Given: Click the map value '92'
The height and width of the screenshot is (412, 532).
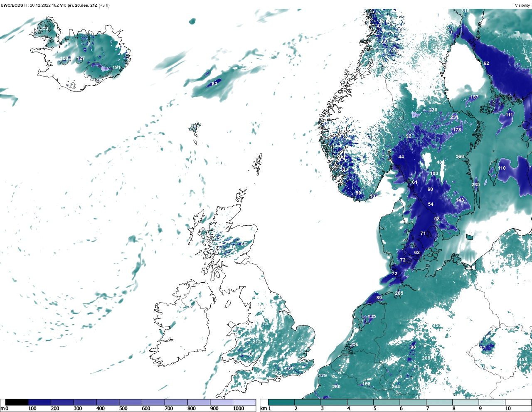Looking at the screenshot, I should click(x=409, y=136).
